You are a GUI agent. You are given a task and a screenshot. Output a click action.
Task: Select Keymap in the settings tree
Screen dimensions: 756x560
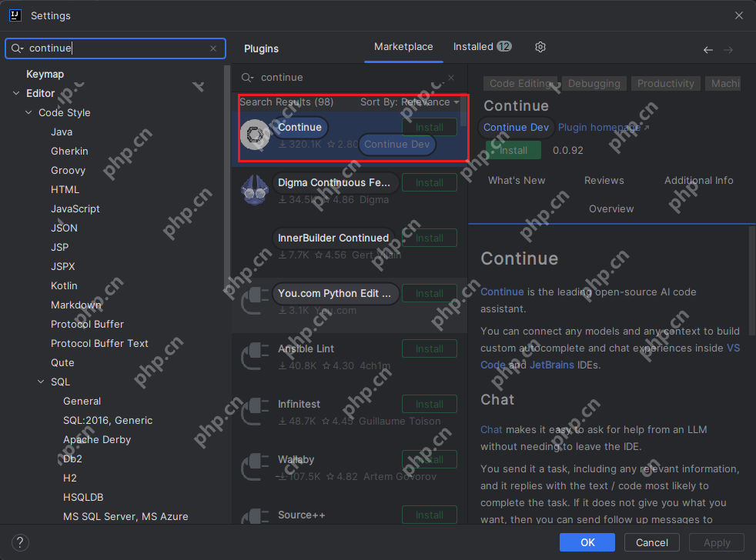point(45,74)
